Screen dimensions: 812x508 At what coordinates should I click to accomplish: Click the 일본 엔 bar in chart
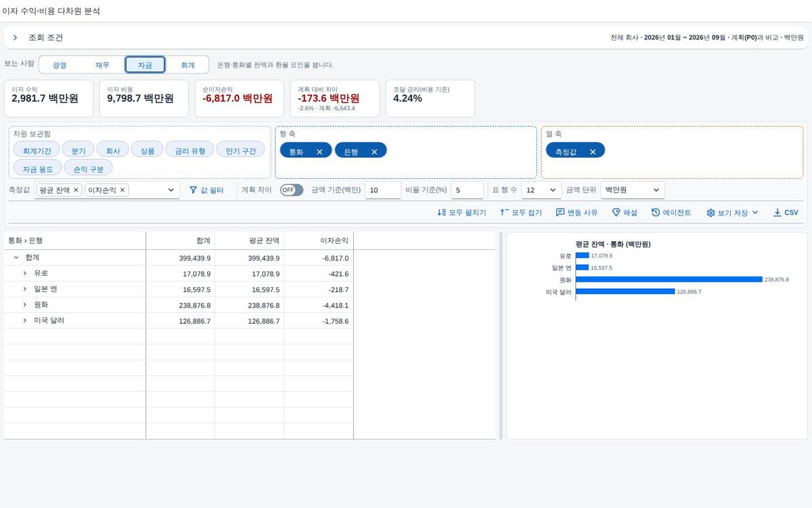582,268
